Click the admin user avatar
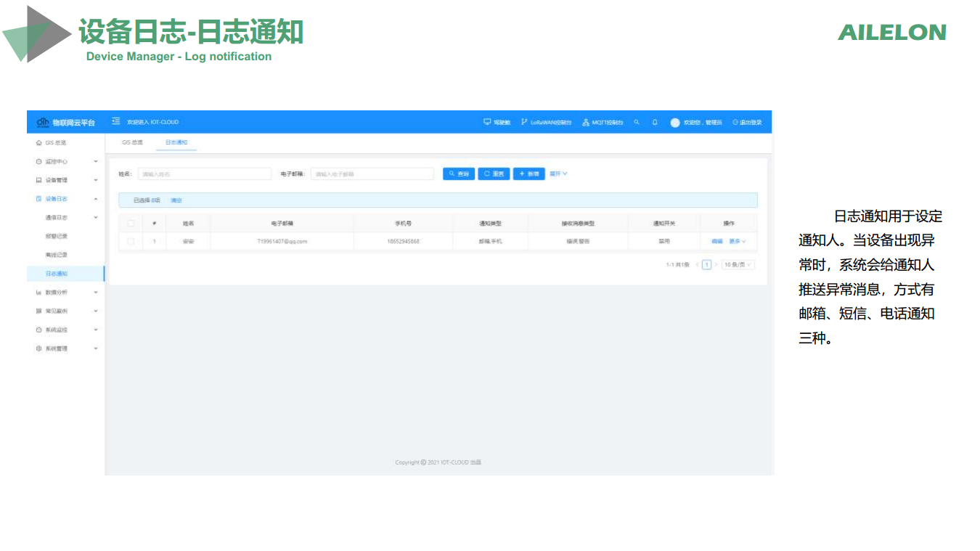 click(x=675, y=122)
